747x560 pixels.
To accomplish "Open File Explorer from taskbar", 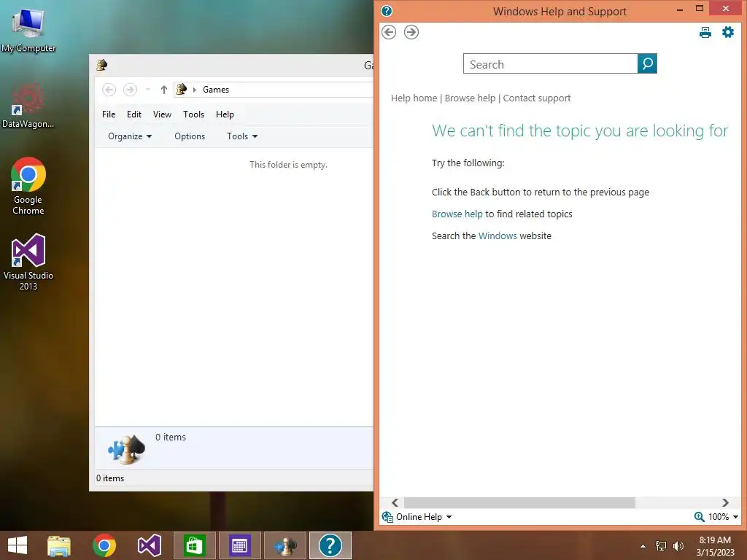I will (x=59, y=545).
